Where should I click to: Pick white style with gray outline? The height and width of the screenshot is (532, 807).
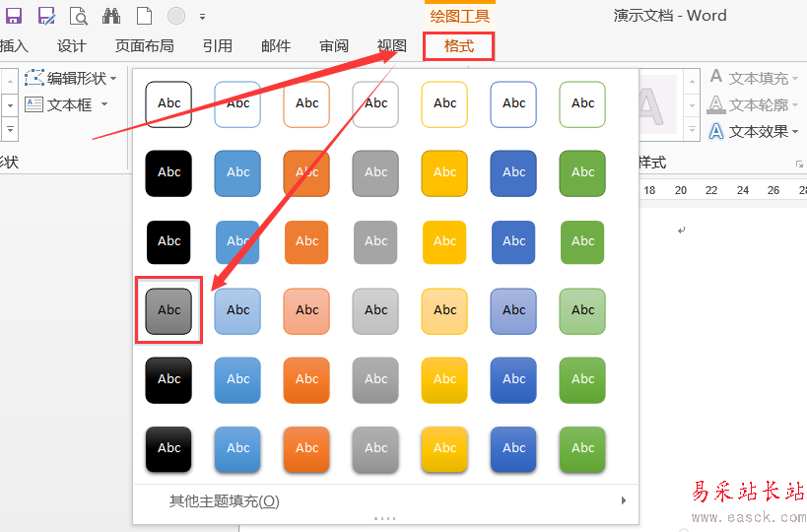pos(375,104)
